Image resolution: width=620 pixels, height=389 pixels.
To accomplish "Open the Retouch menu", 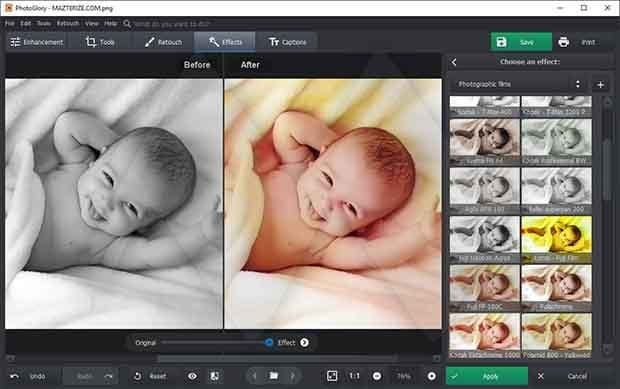I will pyautogui.click(x=68, y=24).
